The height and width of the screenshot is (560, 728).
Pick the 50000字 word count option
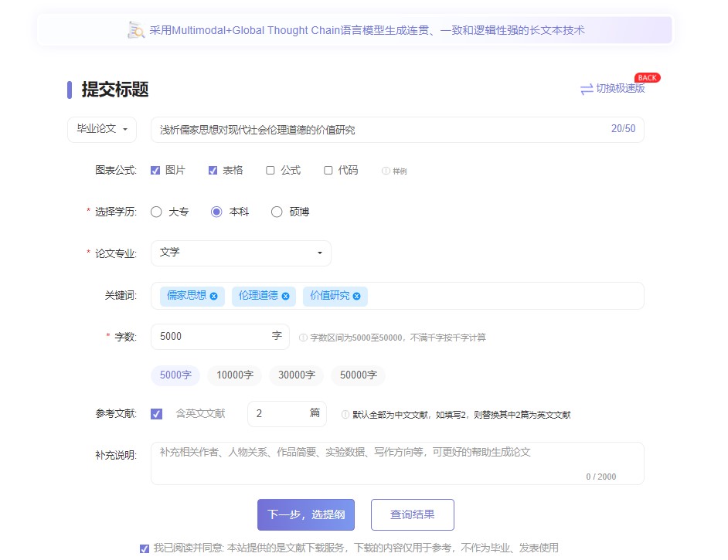pyautogui.click(x=358, y=375)
